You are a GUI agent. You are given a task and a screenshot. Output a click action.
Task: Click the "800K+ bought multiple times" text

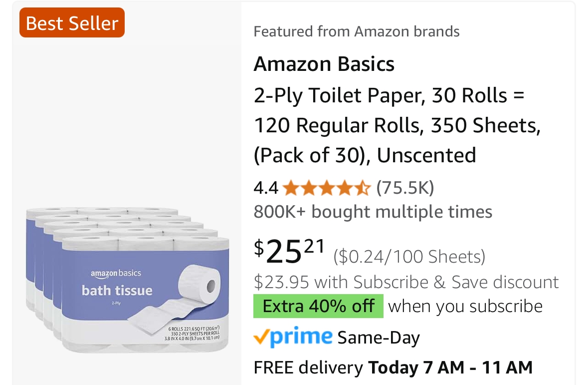point(373,212)
